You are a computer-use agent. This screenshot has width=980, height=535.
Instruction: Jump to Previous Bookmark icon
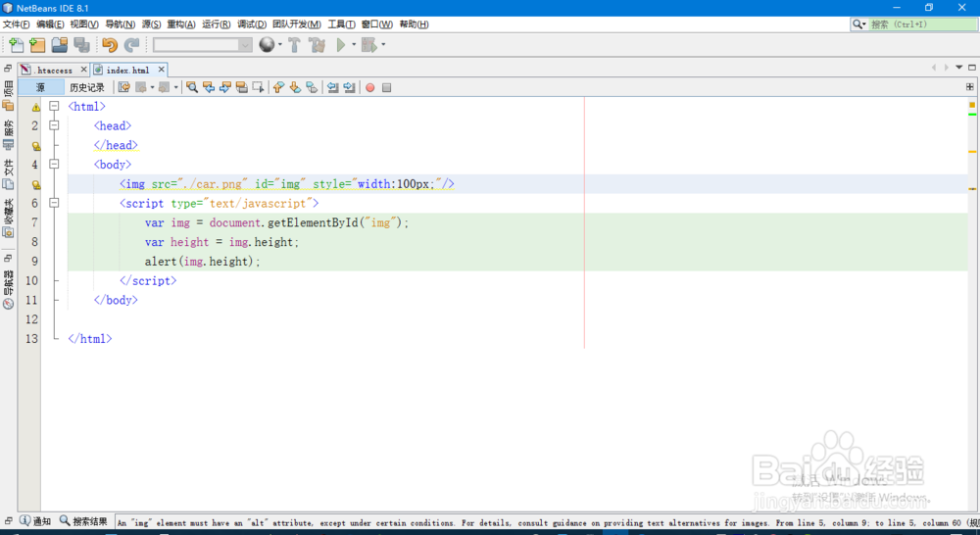tap(278, 87)
